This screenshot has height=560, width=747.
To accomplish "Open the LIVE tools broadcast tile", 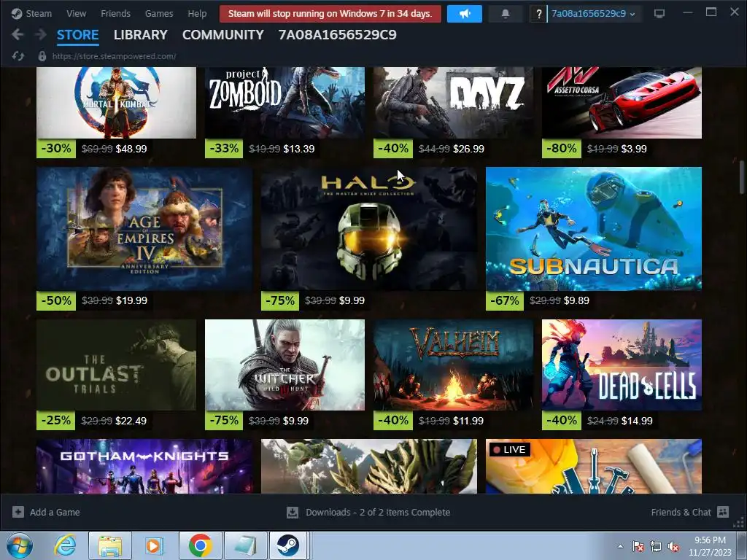I will (x=594, y=466).
